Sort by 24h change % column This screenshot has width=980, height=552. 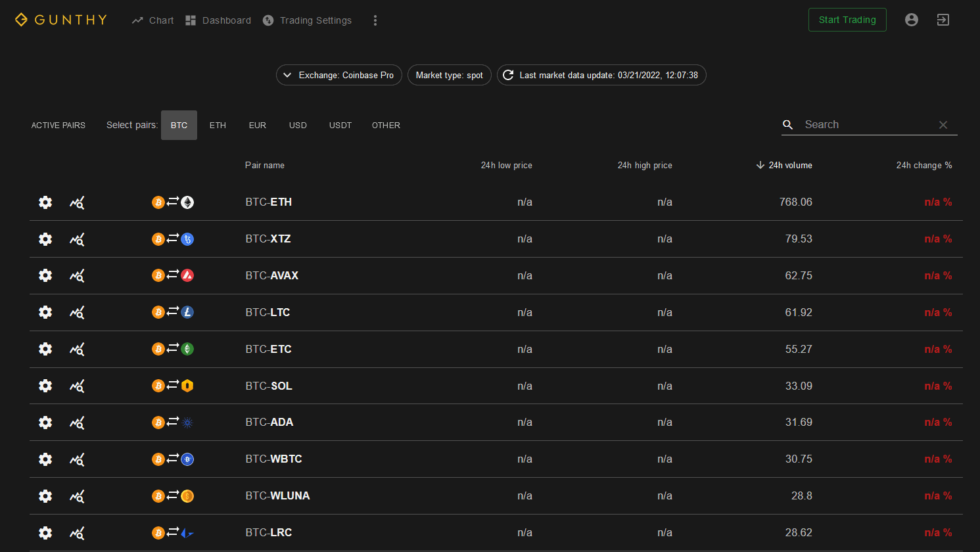point(924,166)
